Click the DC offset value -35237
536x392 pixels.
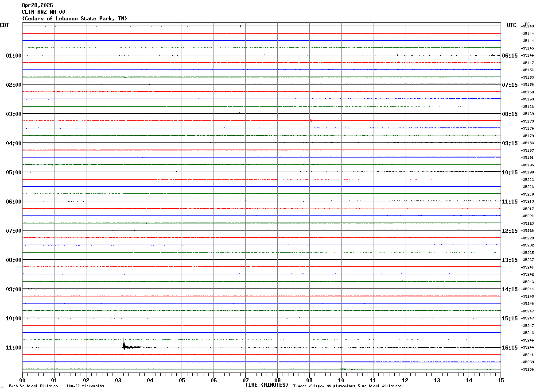pyautogui.click(x=527, y=260)
